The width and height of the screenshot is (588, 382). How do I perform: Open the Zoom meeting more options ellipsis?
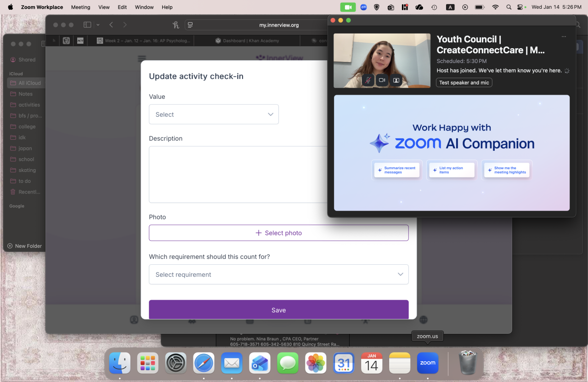[x=564, y=37]
